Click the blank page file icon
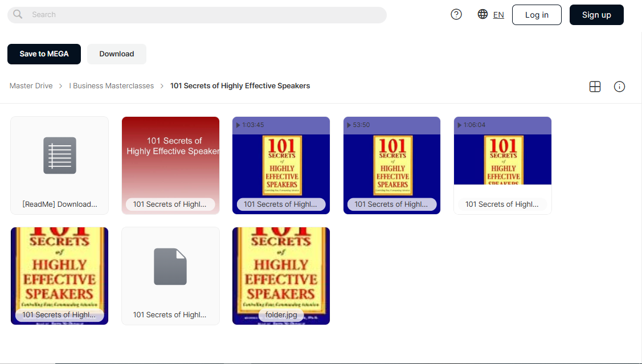642x364 pixels. (x=170, y=267)
